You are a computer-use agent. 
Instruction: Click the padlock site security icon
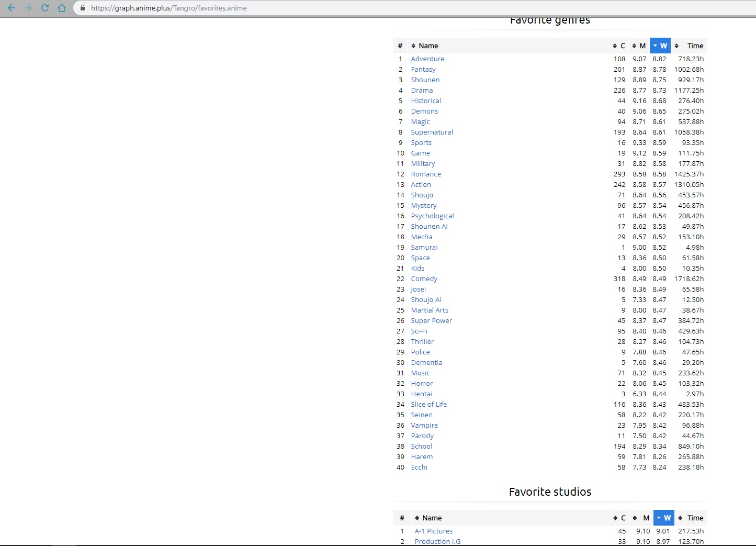coord(83,8)
